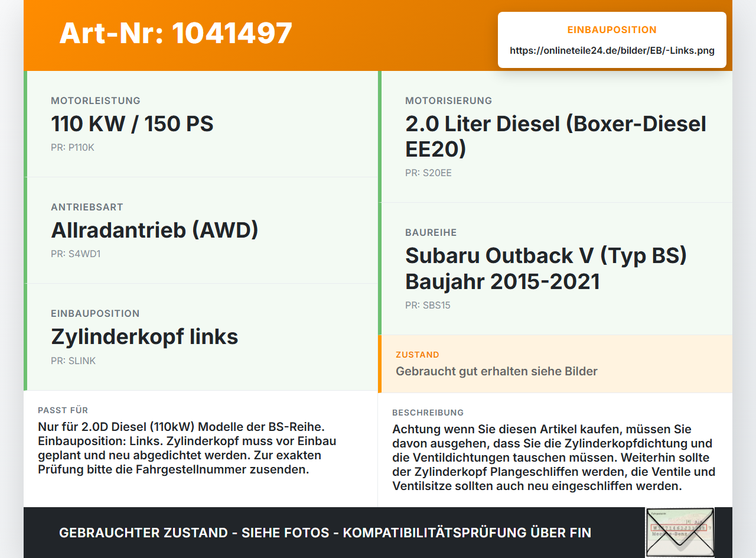
Task: Click the 'Subaru Outback V (Typ BS)' text
Action: point(546,255)
